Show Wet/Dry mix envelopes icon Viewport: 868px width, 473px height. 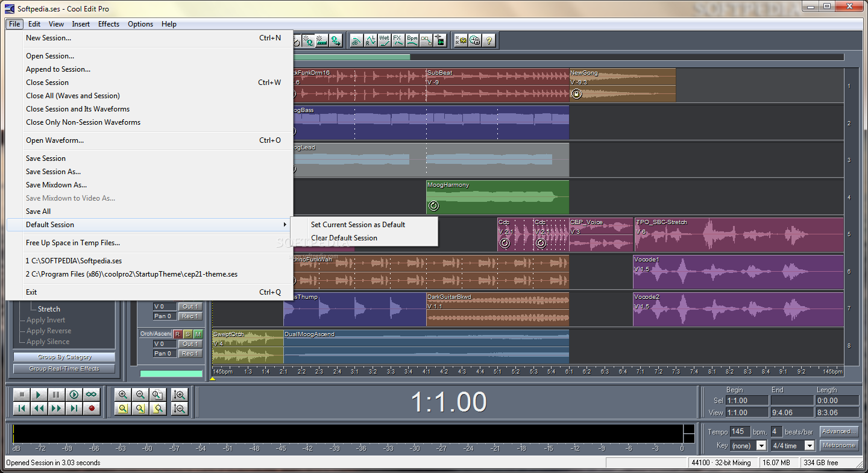point(384,40)
